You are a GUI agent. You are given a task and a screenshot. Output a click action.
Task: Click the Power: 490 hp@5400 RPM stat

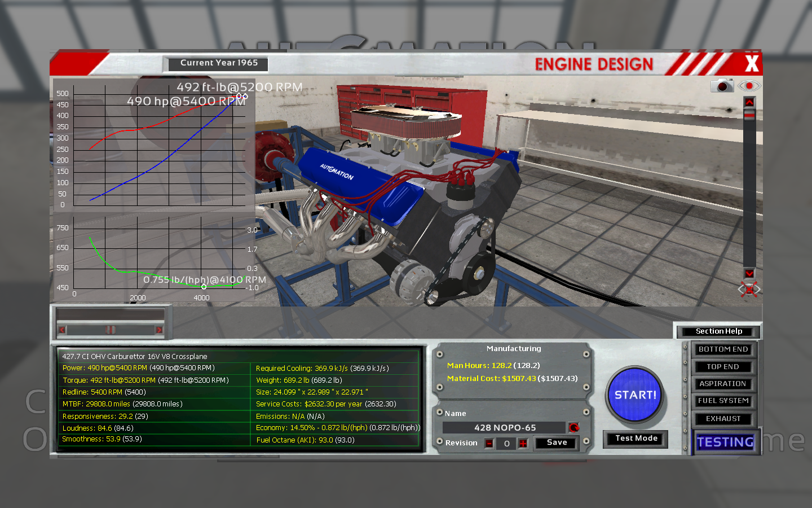pos(138,368)
